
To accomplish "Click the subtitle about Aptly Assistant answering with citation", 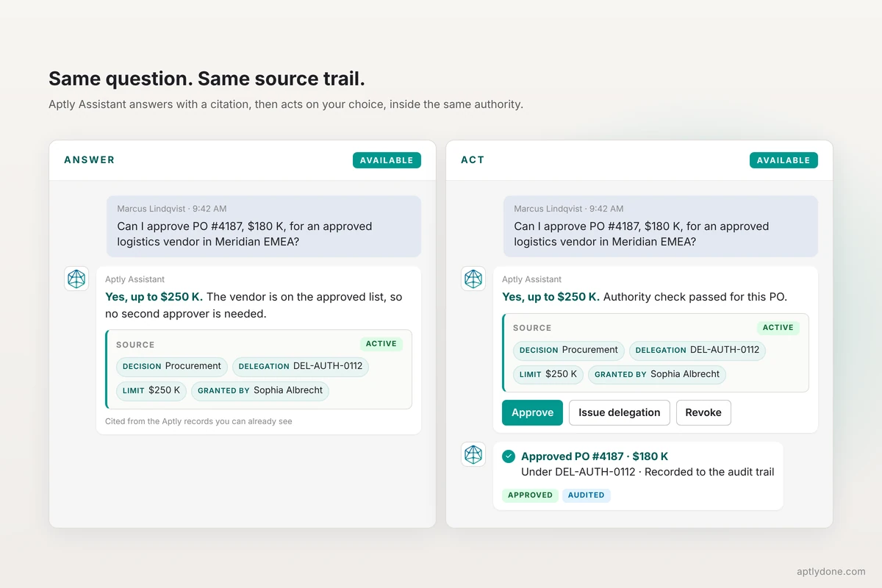I will (x=286, y=104).
